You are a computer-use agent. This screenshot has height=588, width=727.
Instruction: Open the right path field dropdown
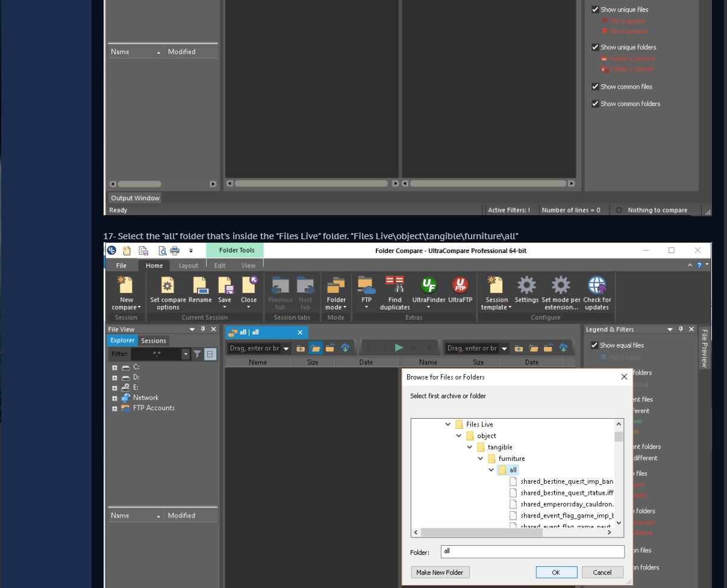tap(504, 348)
